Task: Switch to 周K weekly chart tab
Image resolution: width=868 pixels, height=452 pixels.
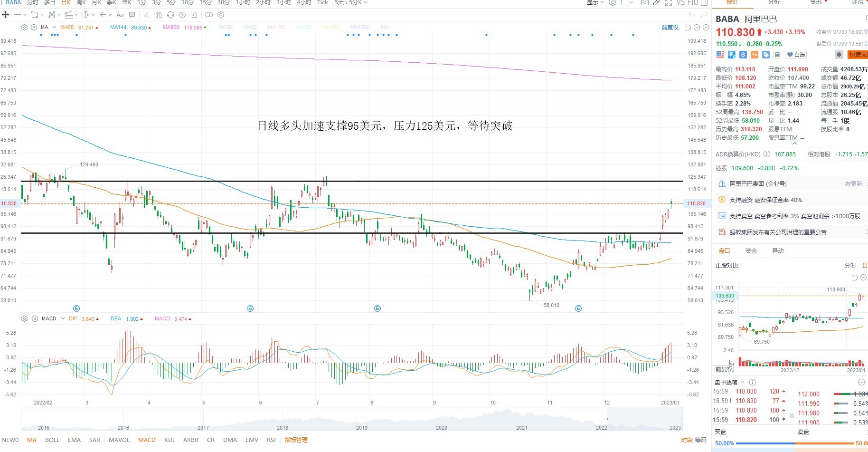Action: coord(81,3)
